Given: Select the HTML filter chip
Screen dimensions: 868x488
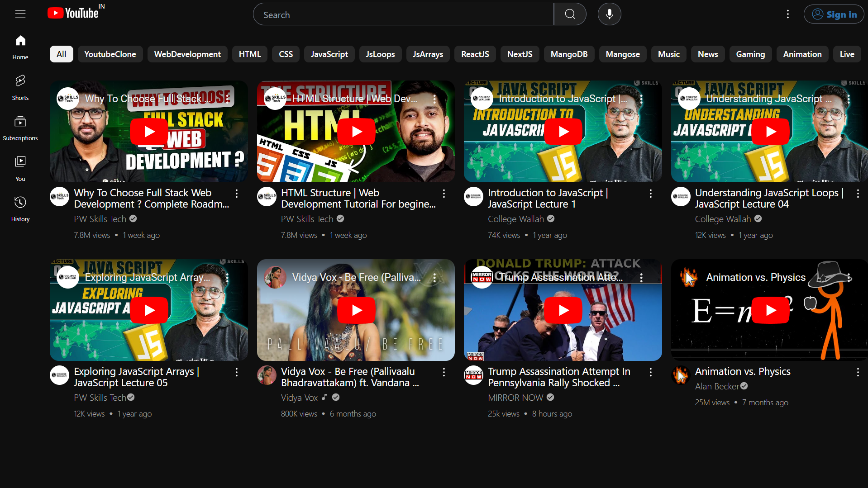Looking at the screenshot, I should click(x=250, y=54).
